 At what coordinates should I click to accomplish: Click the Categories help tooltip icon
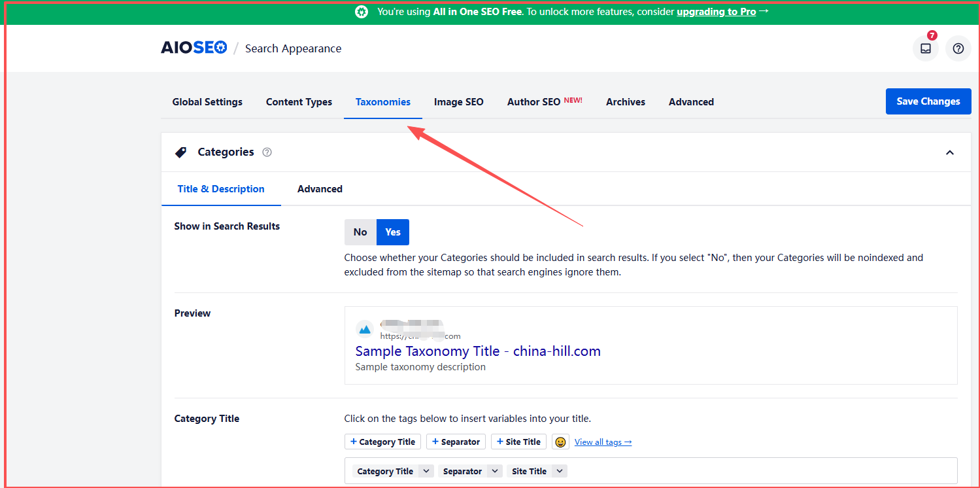pos(267,152)
